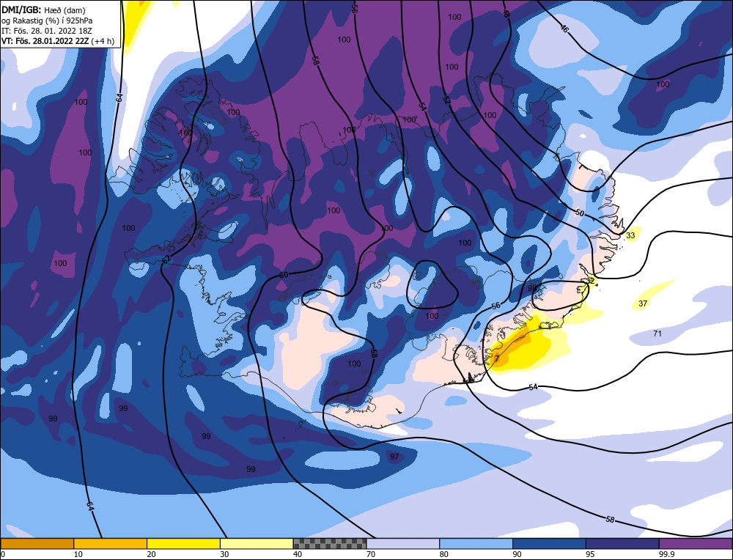733x560 pixels.
Task: Click the legend scale label '99.9'
Action: (666, 554)
